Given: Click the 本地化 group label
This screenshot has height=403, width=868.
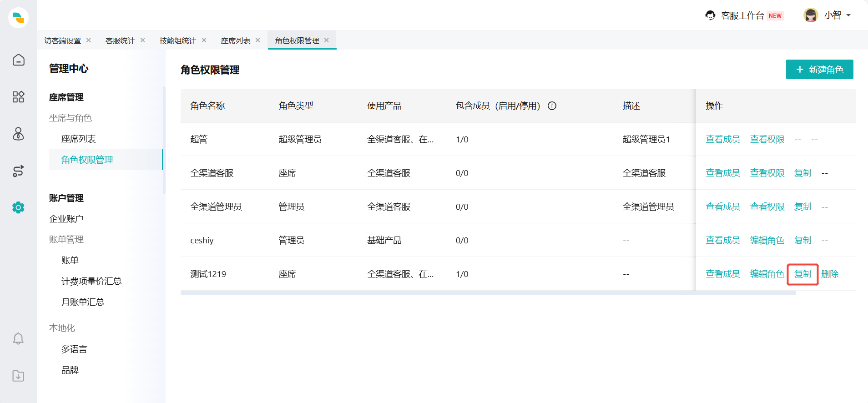Looking at the screenshot, I should 62,328.
